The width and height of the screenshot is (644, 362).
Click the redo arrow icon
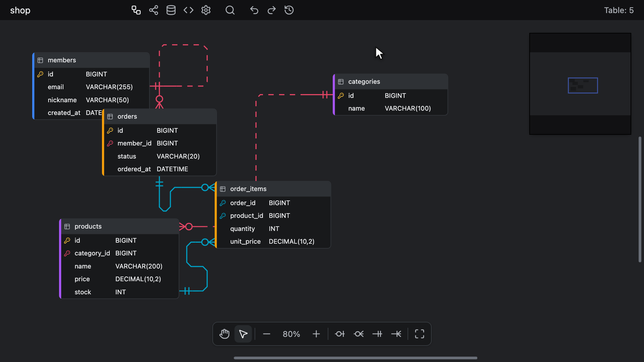click(272, 10)
